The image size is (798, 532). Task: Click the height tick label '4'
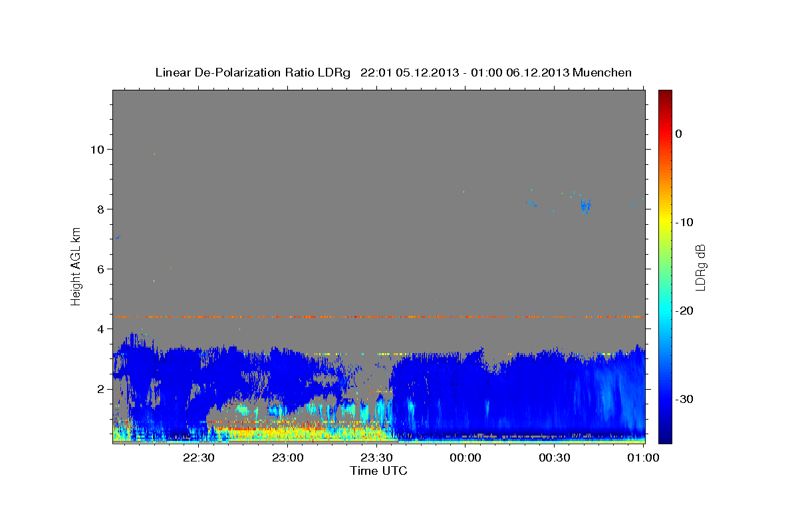[102, 329]
